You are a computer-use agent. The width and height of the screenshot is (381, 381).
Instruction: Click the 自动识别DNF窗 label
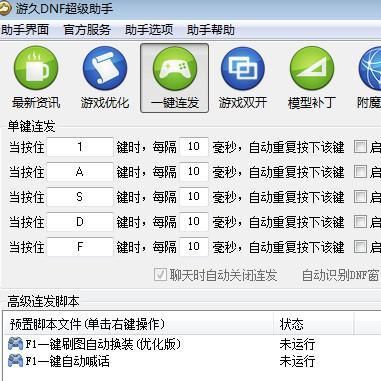341,275
